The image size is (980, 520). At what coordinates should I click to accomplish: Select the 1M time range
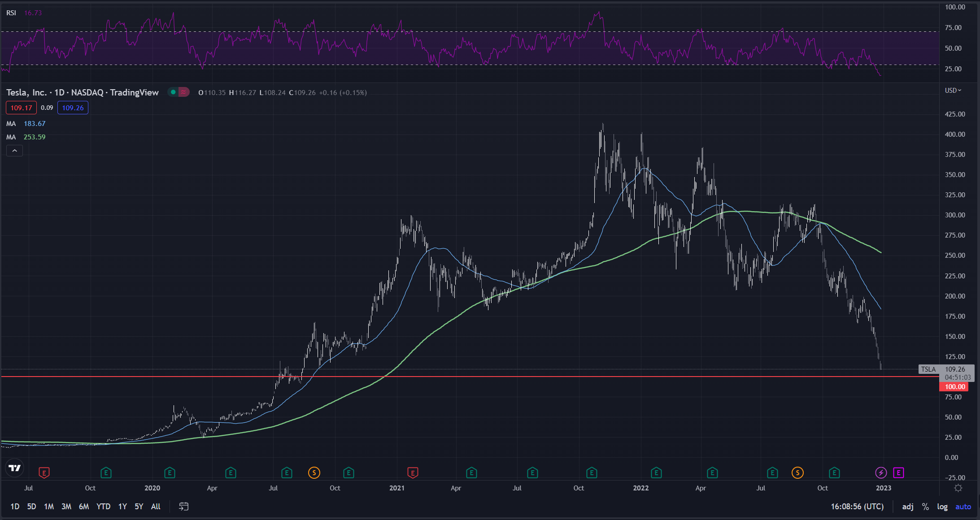(49, 507)
